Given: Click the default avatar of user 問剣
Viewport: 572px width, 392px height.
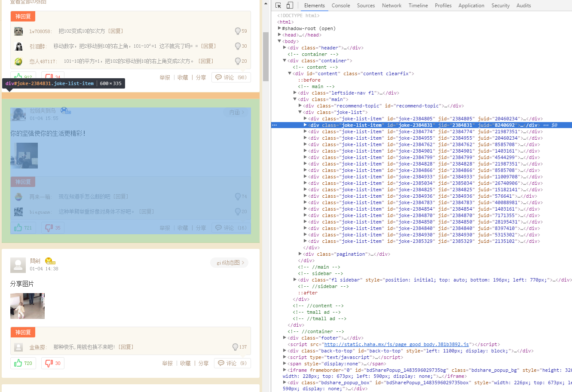Looking at the screenshot, I should pyautogui.click(x=18, y=265).
